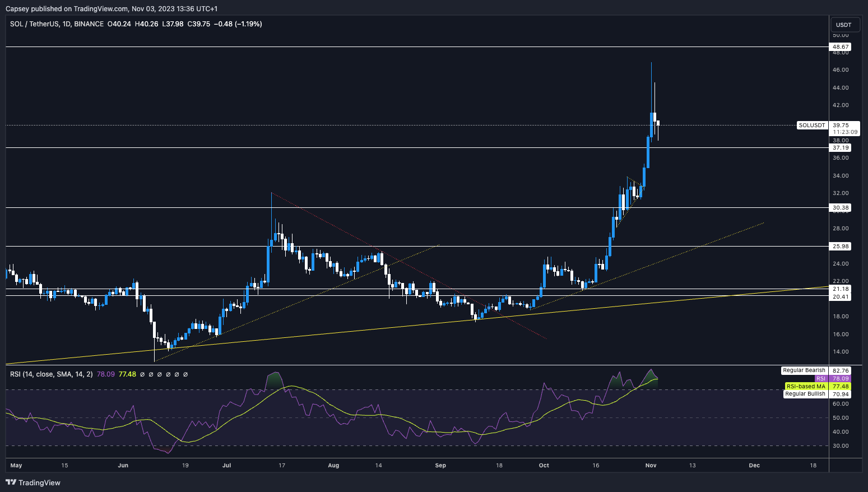Image resolution: width=868 pixels, height=492 pixels.
Task: Click the 14.00 price axis tick
Action: (841, 352)
